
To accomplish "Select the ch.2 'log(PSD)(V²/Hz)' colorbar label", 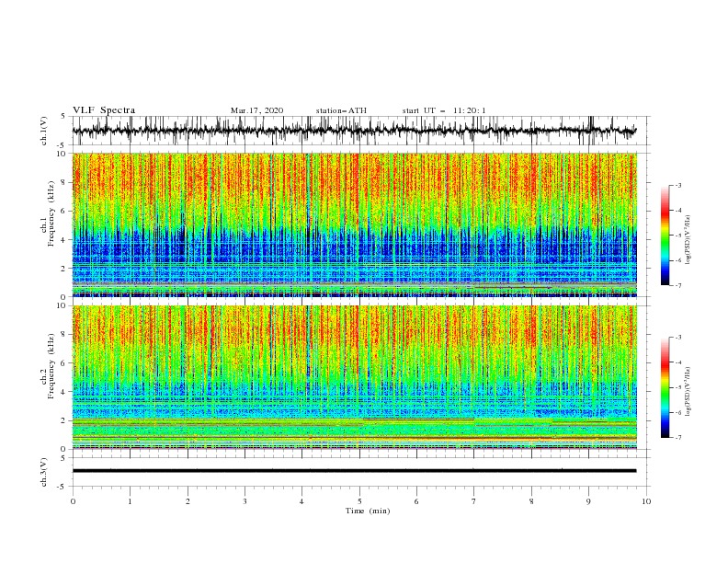I will click(688, 392).
